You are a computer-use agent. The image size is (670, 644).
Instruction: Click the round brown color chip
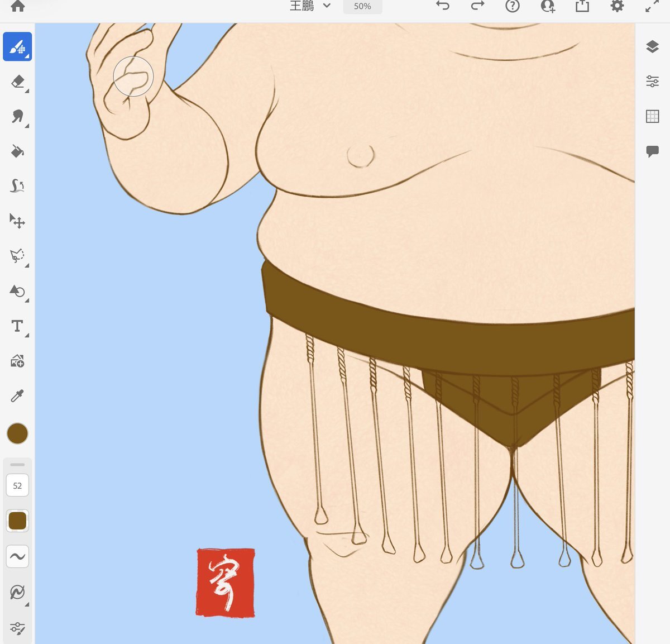pos(17,433)
